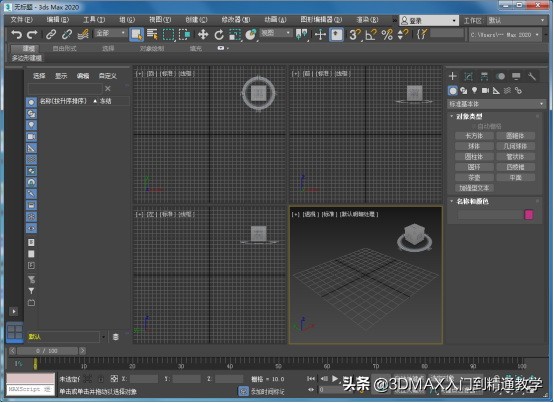
Task: Click the Play Animation button
Action: pos(334,379)
